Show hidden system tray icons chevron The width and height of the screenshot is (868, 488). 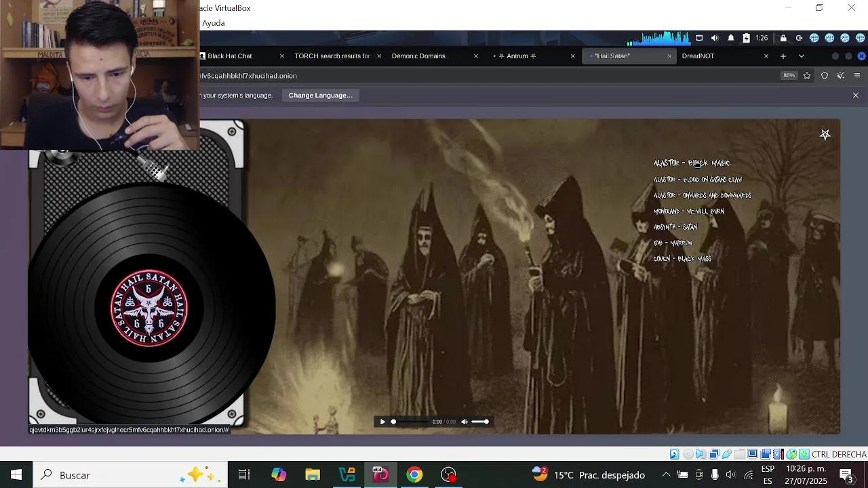coord(666,475)
